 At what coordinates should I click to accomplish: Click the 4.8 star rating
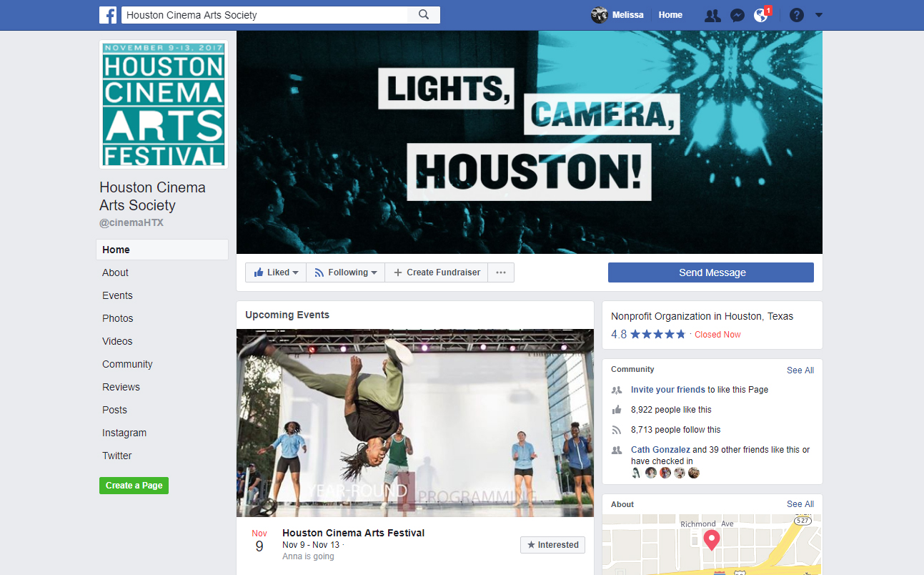[x=648, y=335]
